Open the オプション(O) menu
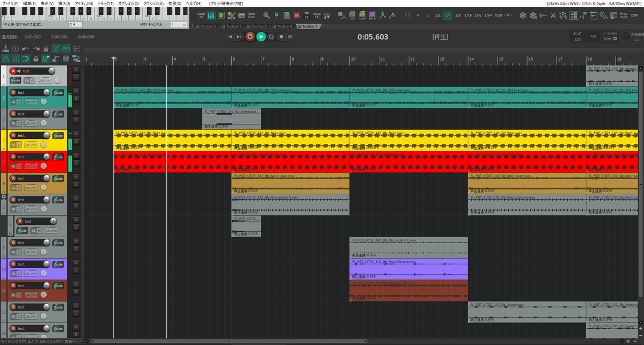Image resolution: width=644 pixels, height=345 pixels. pos(128,3)
